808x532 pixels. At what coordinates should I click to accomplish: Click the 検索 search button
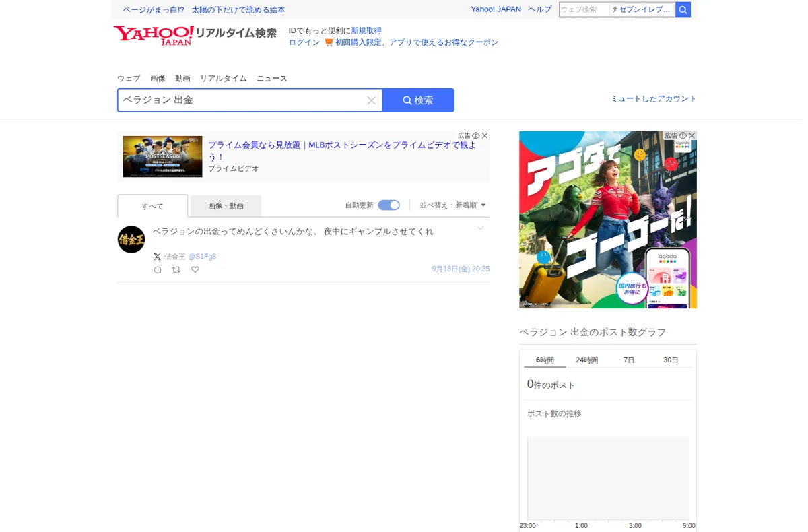(418, 100)
